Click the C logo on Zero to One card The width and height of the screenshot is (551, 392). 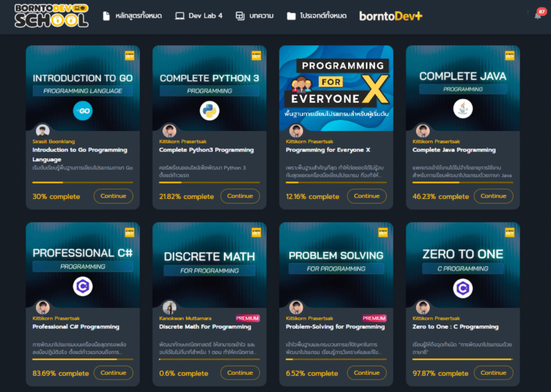coord(463,288)
